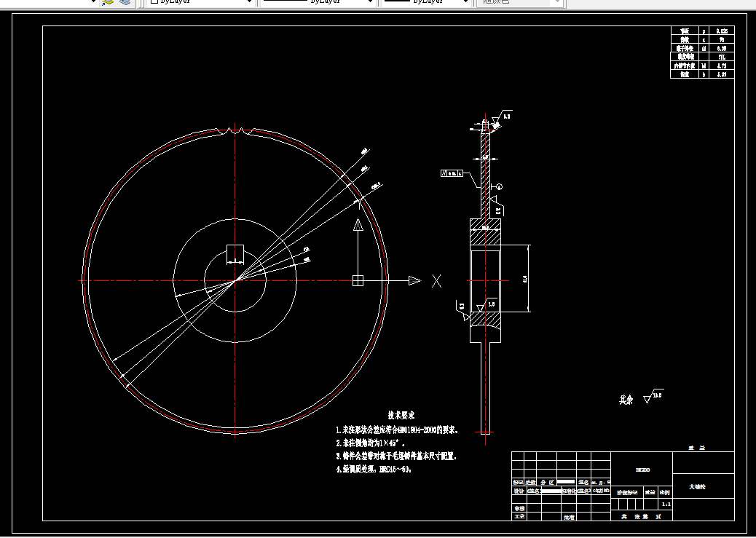Image resolution: width=756 pixels, height=538 pixels.
Task: Click the layer states stack icon
Action: pos(125,2)
